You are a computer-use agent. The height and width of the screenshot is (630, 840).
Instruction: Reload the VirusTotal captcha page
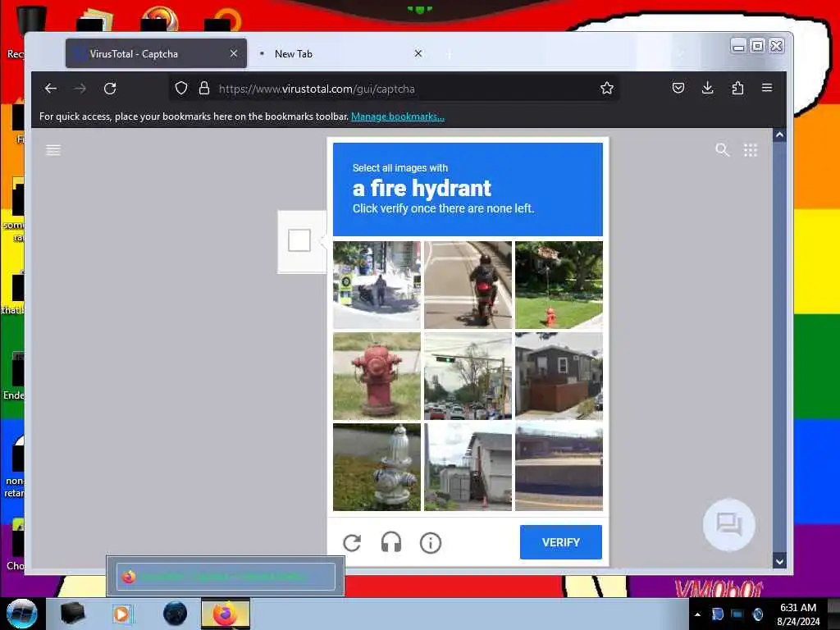click(110, 89)
